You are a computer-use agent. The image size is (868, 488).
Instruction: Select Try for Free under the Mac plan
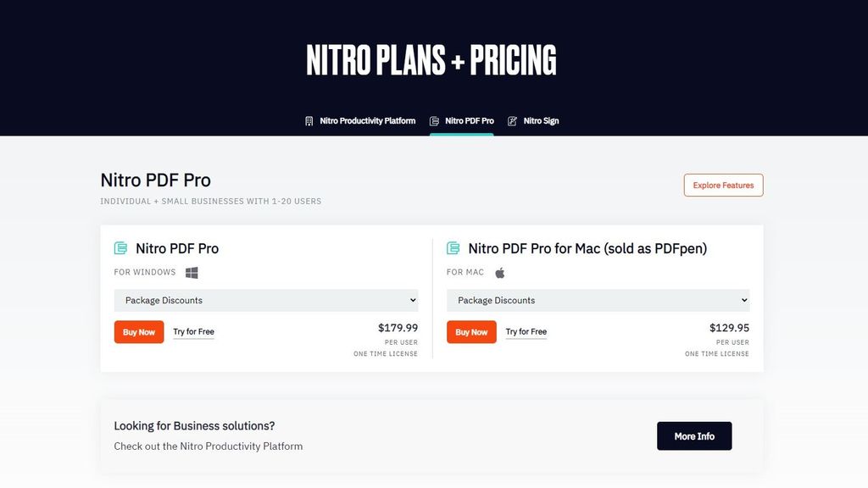tap(526, 331)
